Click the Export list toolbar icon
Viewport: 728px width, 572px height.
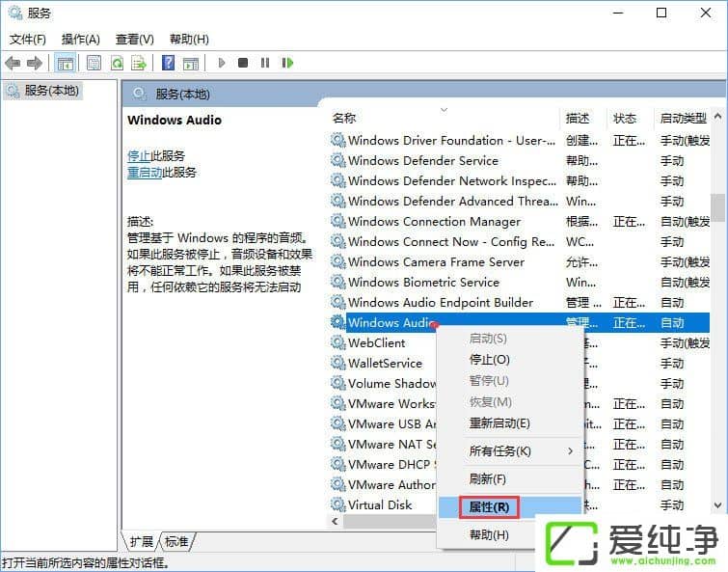[x=138, y=63]
